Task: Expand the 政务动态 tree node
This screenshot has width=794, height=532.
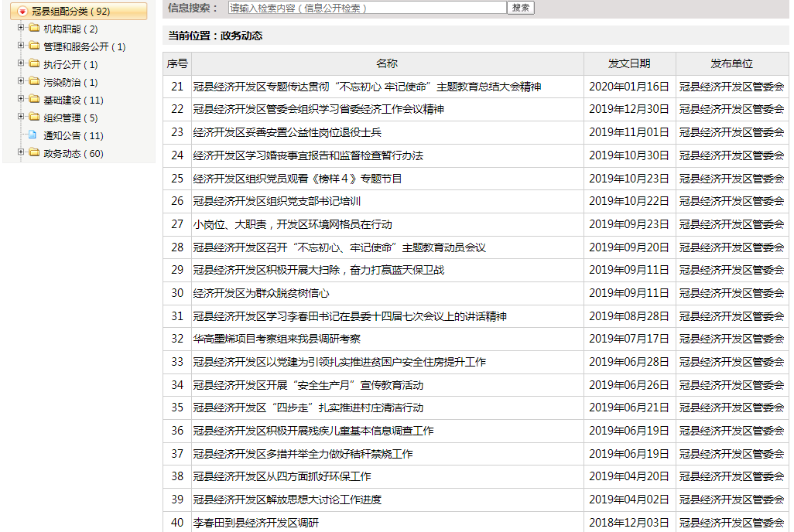Action: [21, 152]
